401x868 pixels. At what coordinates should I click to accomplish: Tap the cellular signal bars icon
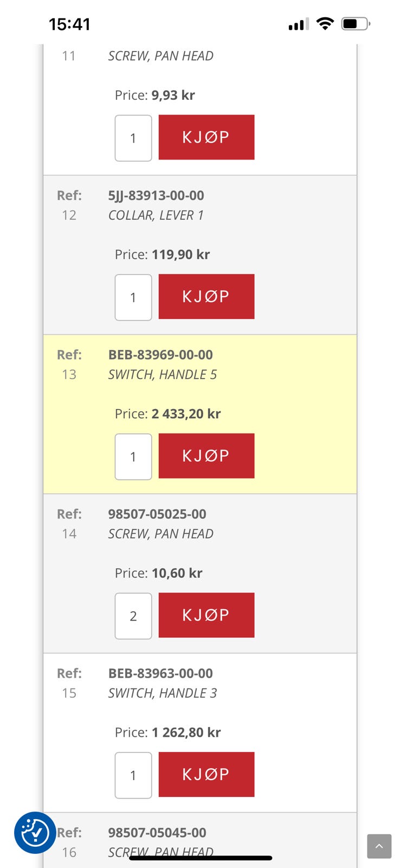click(x=299, y=24)
